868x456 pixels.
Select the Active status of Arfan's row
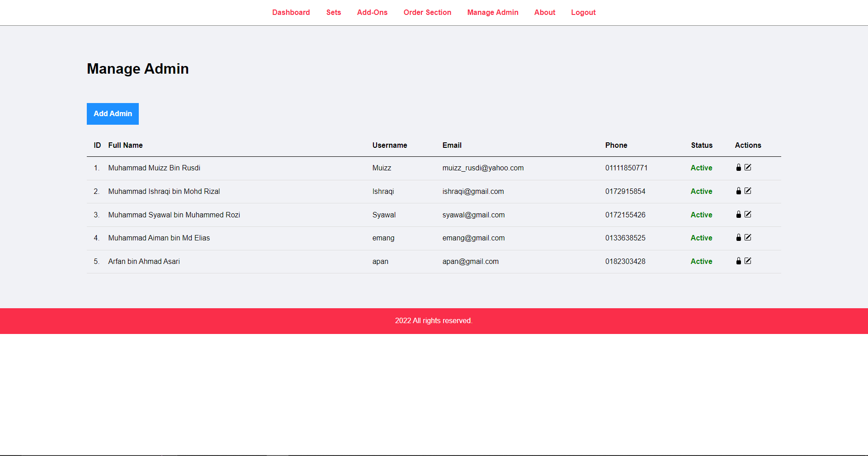(701, 261)
